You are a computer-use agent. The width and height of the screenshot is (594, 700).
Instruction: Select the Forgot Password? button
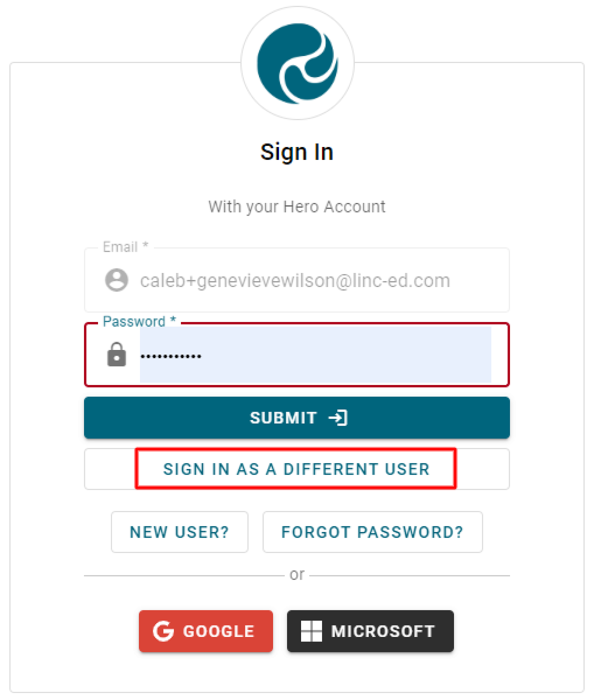372,532
